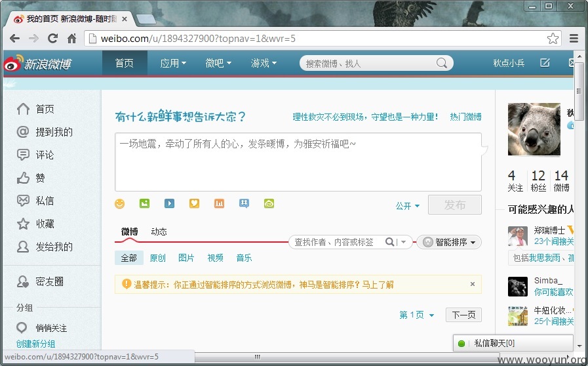
Task: Open the 热门微博 link
Action: 466,117
